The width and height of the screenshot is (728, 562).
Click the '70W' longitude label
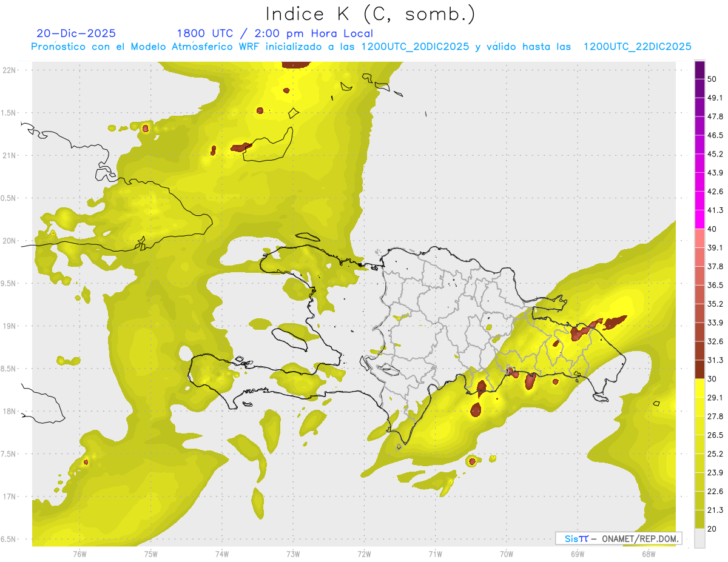pos(507,554)
